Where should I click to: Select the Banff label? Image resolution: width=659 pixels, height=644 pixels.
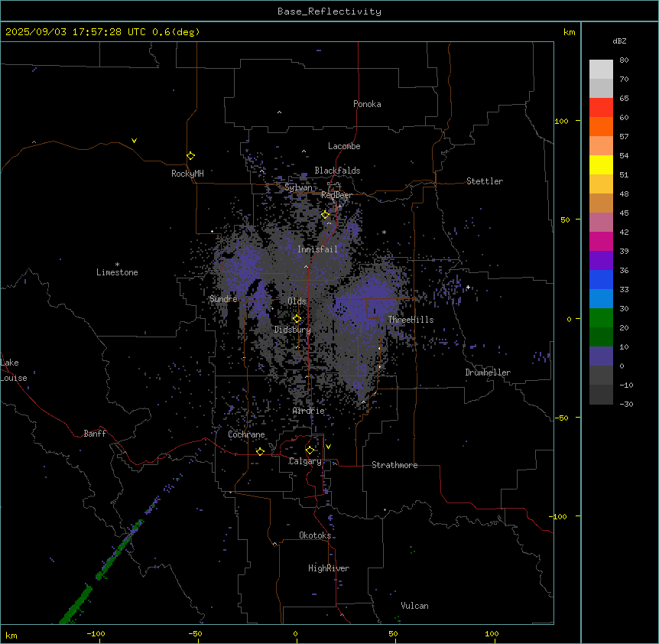point(95,434)
